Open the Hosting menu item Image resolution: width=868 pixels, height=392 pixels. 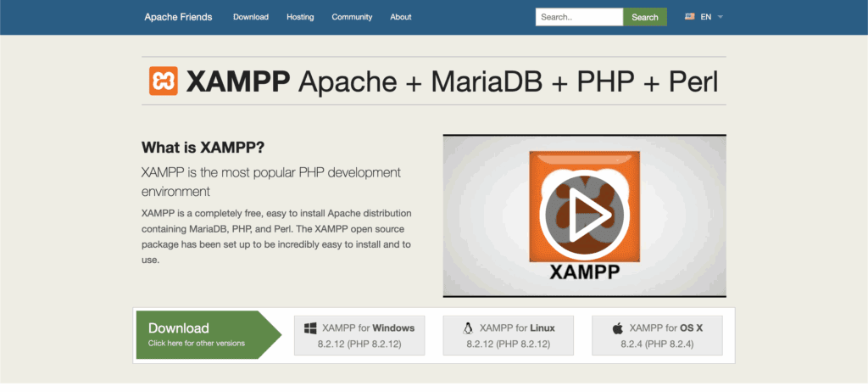click(x=300, y=17)
